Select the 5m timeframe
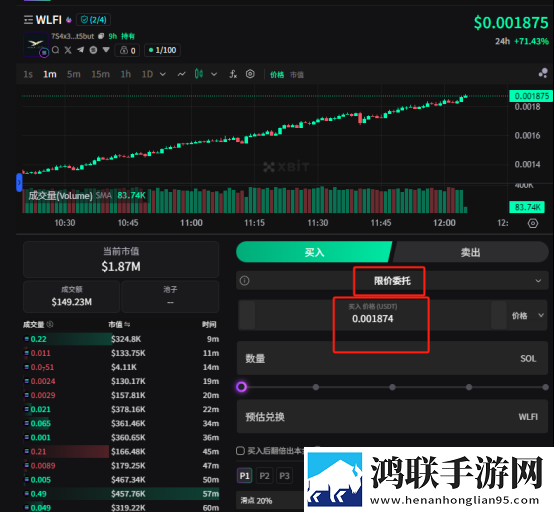Image resolution: width=554 pixels, height=512 pixels. pos(73,74)
